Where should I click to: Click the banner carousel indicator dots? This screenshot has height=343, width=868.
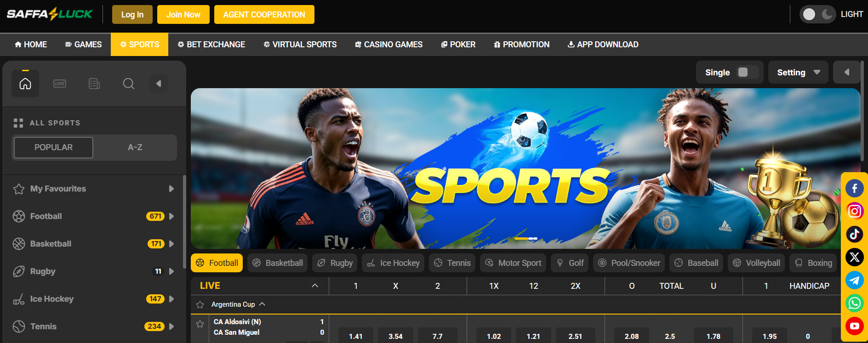tap(525, 239)
